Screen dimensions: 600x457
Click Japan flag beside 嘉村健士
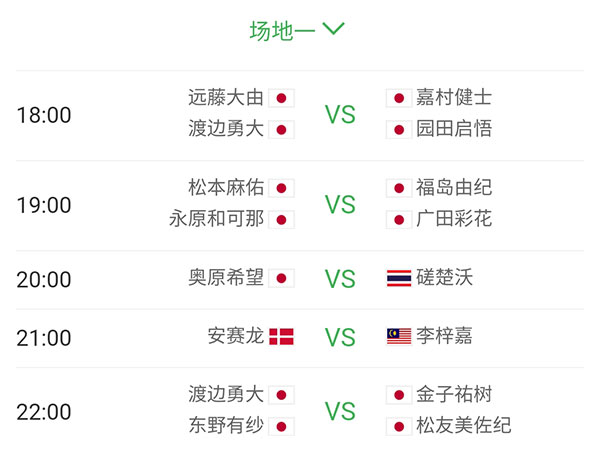tap(399, 98)
